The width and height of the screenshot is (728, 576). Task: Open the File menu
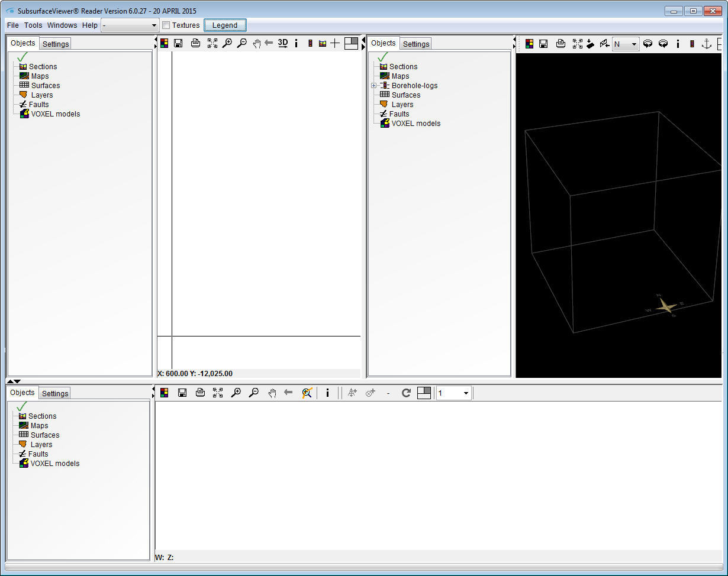[x=13, y=25]
